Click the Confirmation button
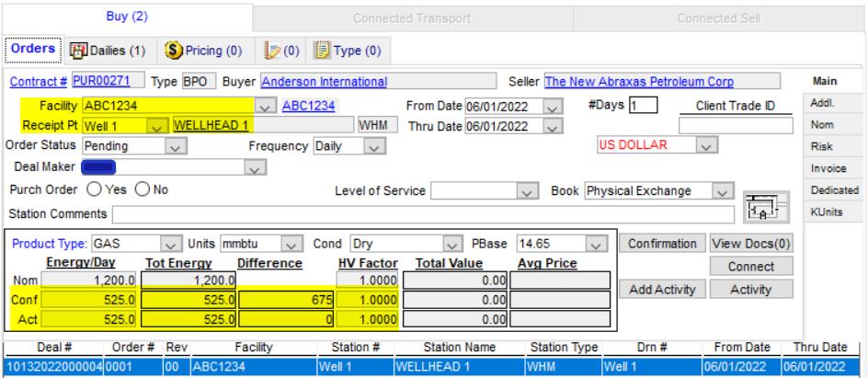Image resolution: width=868 pixels, height=378 pixels. click(659, 244)
